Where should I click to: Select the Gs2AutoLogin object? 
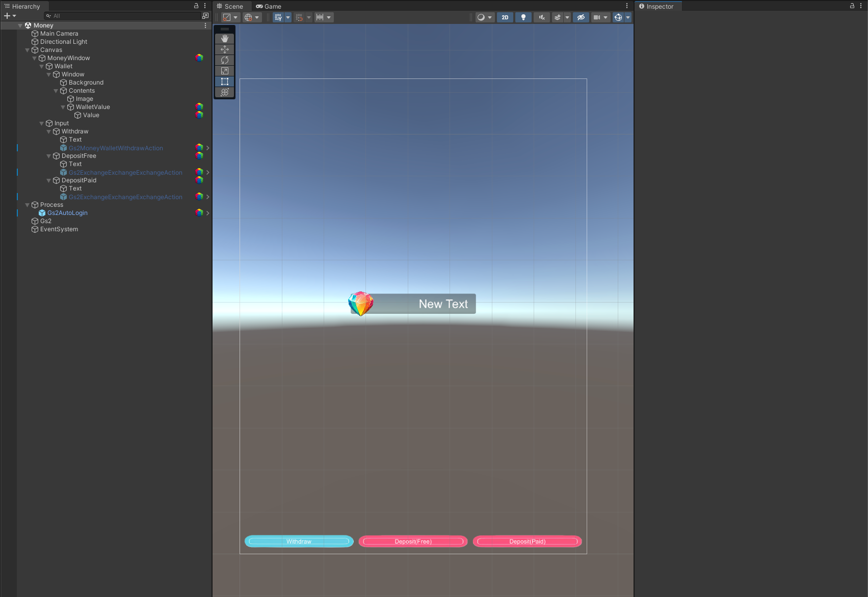coord(67,213)
